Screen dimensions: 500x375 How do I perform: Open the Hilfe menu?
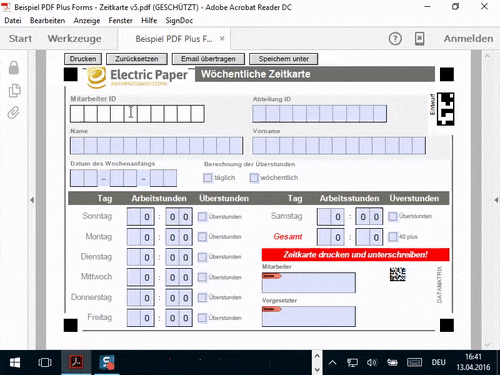point(149,21)
